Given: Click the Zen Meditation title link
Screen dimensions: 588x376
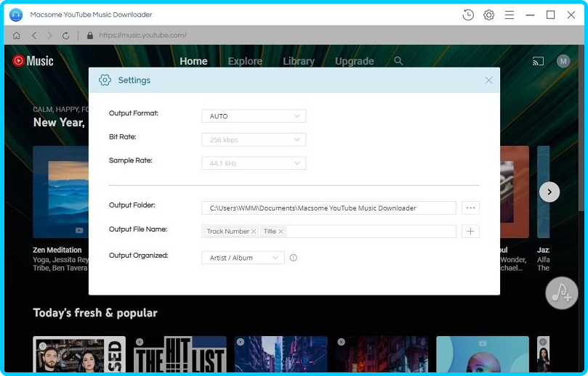Looking at the screenshot, I should coord(57,250).
